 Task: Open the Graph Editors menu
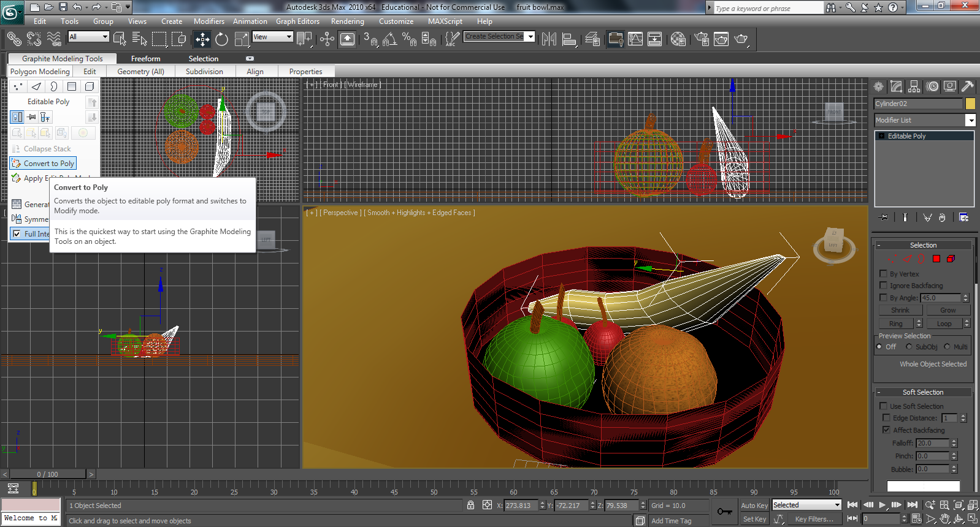coord(297,21)
